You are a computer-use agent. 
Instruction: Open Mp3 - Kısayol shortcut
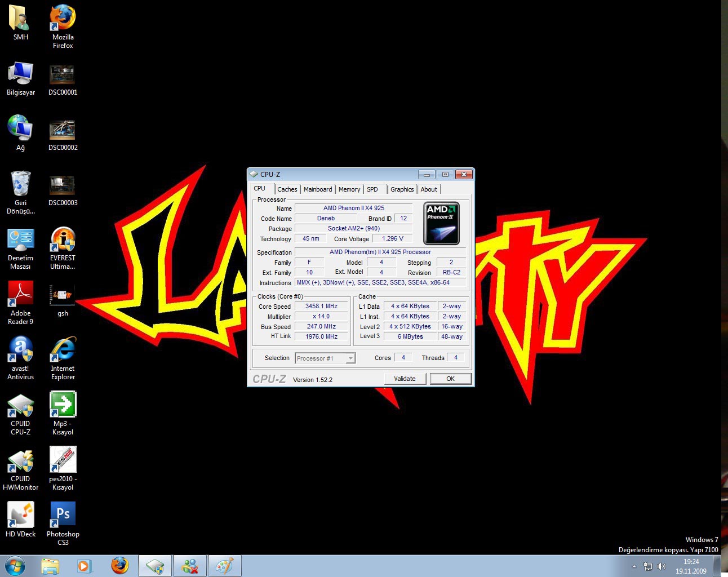pyautogui.click(x=63, y=414)
